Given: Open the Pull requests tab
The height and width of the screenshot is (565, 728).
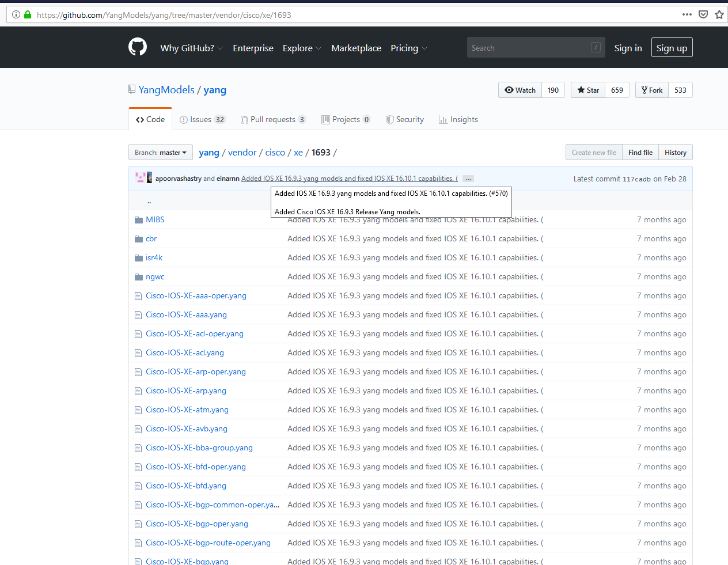Looking at the screenshot, I should click(x=273, y=119).
